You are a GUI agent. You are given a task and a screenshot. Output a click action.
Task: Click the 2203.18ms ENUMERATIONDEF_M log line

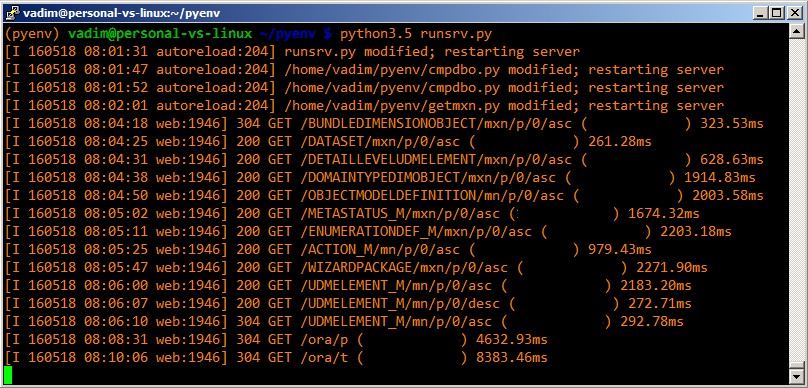pyautogui.click(x=368, y=232)
